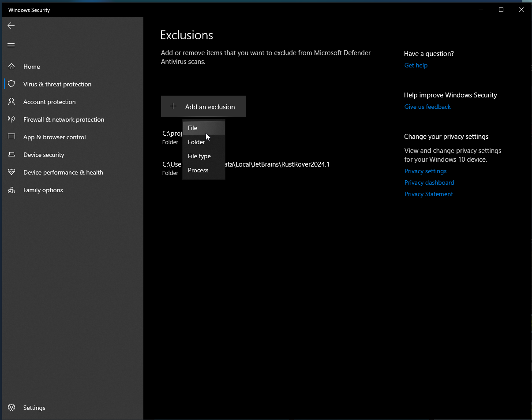Click the back arrow icon
The image size is (532, 420).
(x=11, y=26)
